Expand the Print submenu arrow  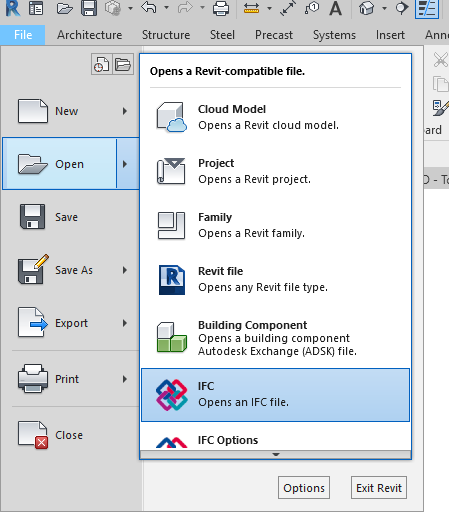coord(125,379)
